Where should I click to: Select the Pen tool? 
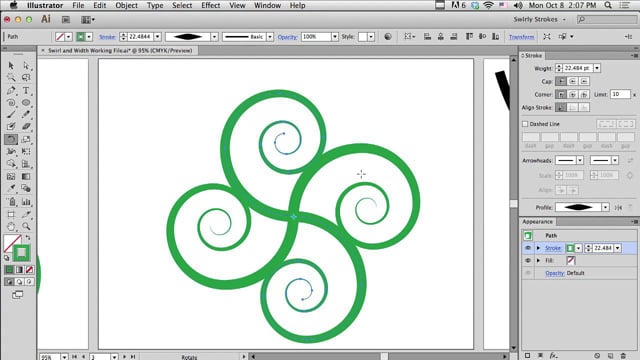tap(11, 90)
